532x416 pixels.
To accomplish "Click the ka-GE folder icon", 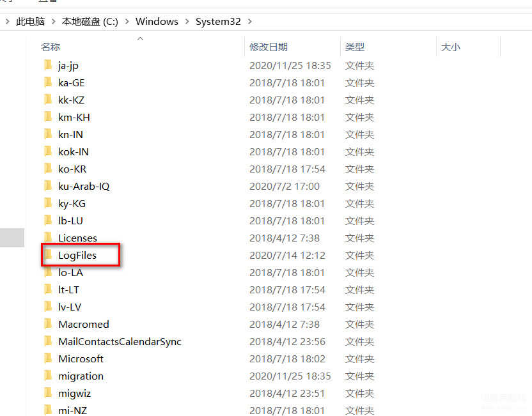I will click(48, 82).
